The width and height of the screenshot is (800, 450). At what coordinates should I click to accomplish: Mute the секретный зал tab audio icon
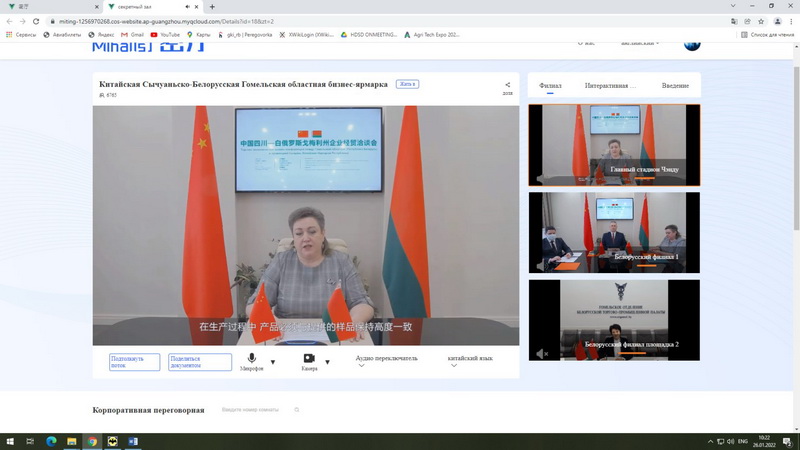pos(187,7)
